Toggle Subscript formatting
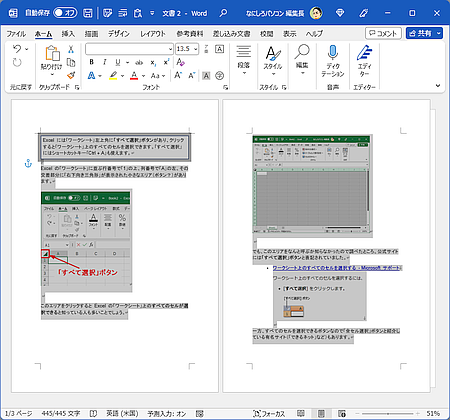Viewport: 450px width, 420px height. tap(153, 62)
